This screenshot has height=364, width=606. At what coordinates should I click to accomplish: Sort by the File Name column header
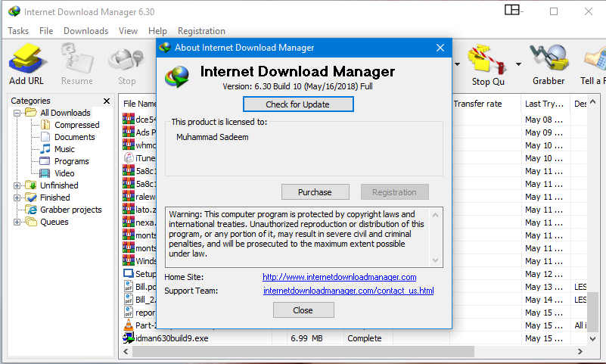point(139,104)
